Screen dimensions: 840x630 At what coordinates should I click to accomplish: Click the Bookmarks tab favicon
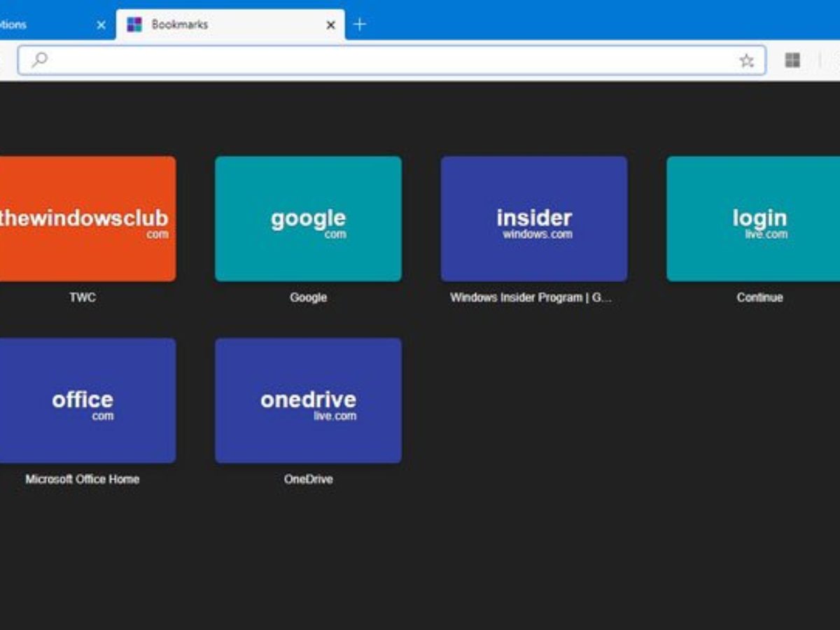(x=134, y=24)
